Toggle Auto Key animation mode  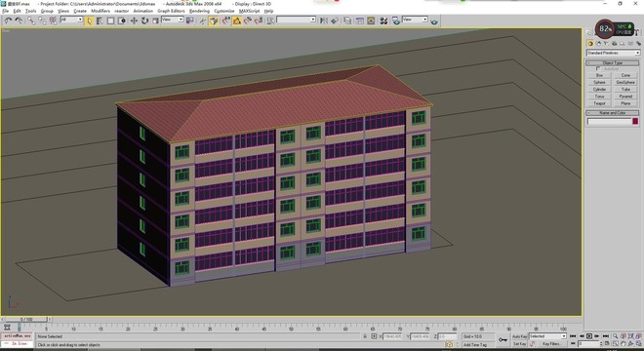[x=519, y=336]
